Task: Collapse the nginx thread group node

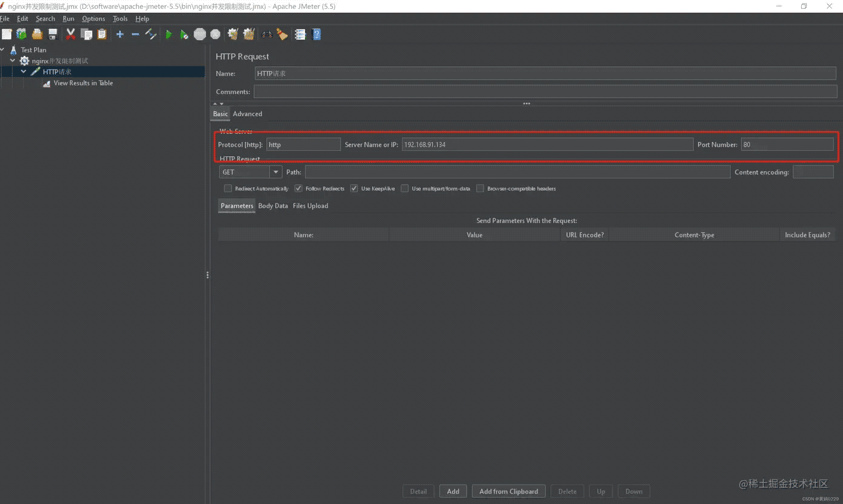Action: 13,61
